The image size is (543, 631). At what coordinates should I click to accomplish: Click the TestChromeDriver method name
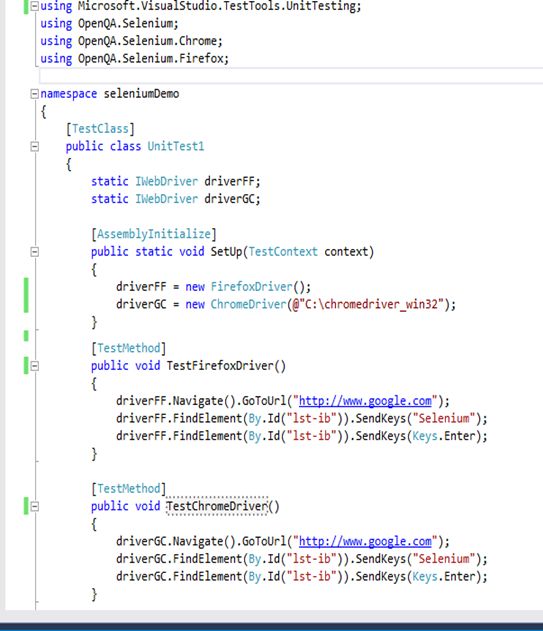tap(217, 506)
